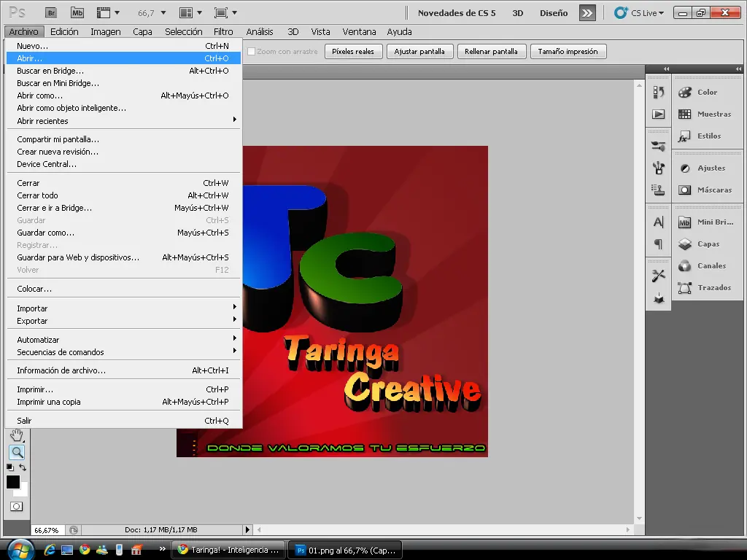Open the History panel icon in dock
The width and height of the screenshot is (747, 560).
[659, 92]
